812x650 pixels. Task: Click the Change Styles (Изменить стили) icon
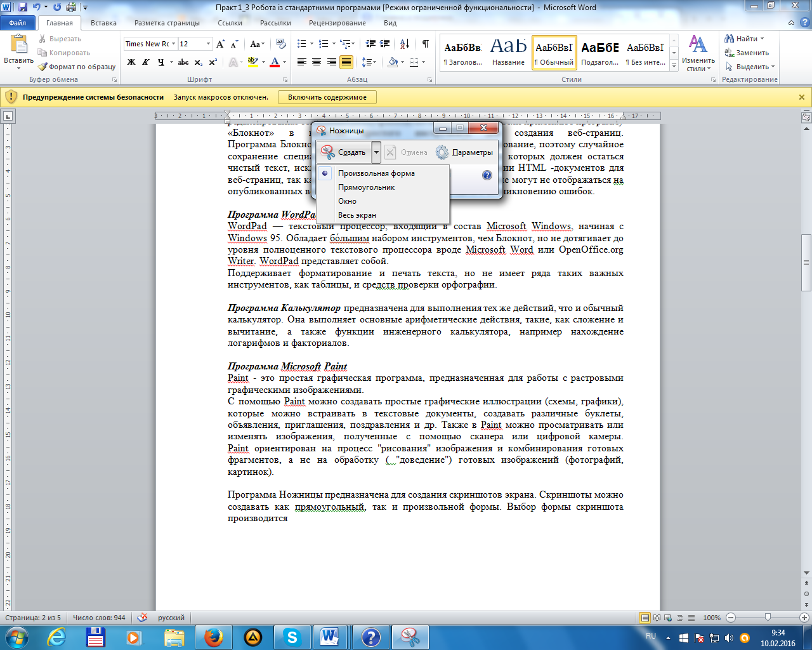pos(698,53)
